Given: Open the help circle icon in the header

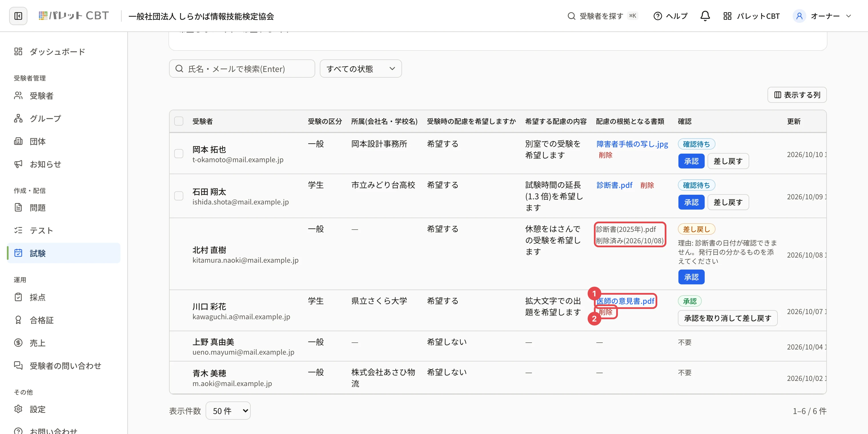Looking at the screenshot, I should click(x=657, y=16).
